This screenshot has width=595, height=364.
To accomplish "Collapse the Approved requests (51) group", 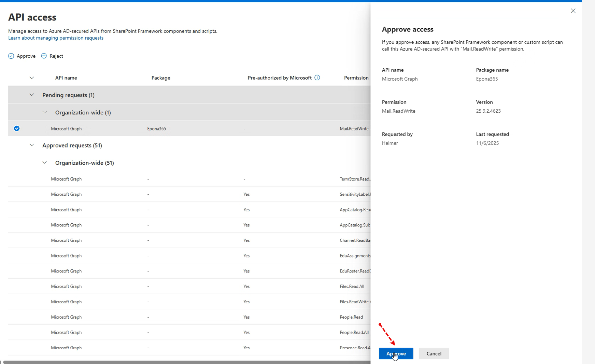I will (32, 145).
